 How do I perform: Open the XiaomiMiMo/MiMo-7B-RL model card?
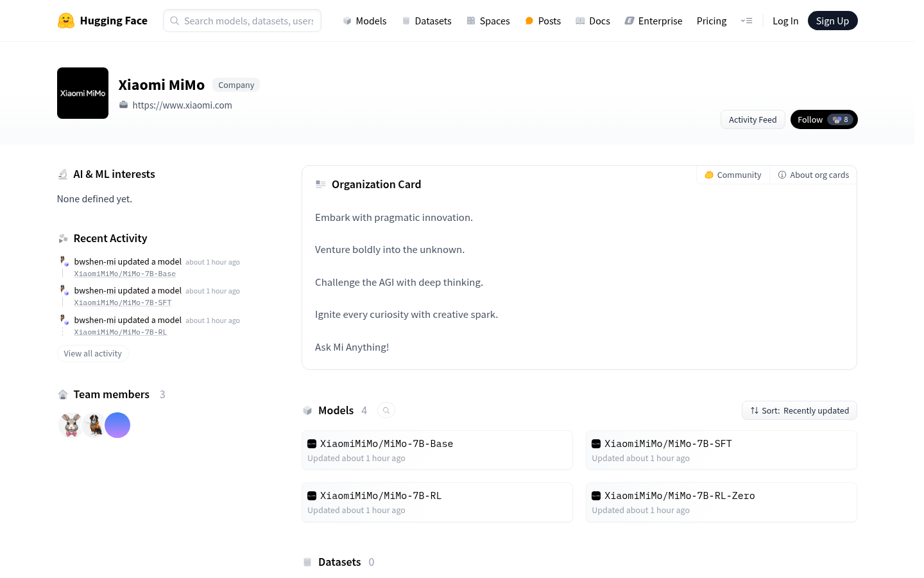coord(437,502)
